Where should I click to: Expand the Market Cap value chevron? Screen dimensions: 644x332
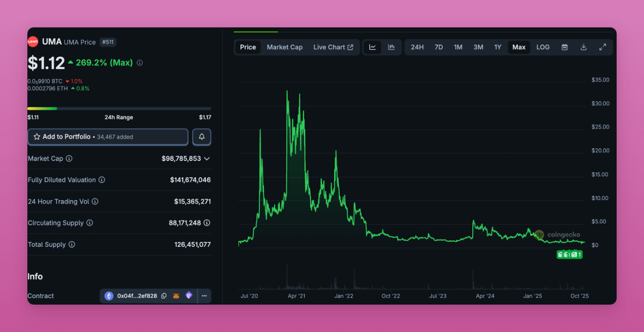207,158
